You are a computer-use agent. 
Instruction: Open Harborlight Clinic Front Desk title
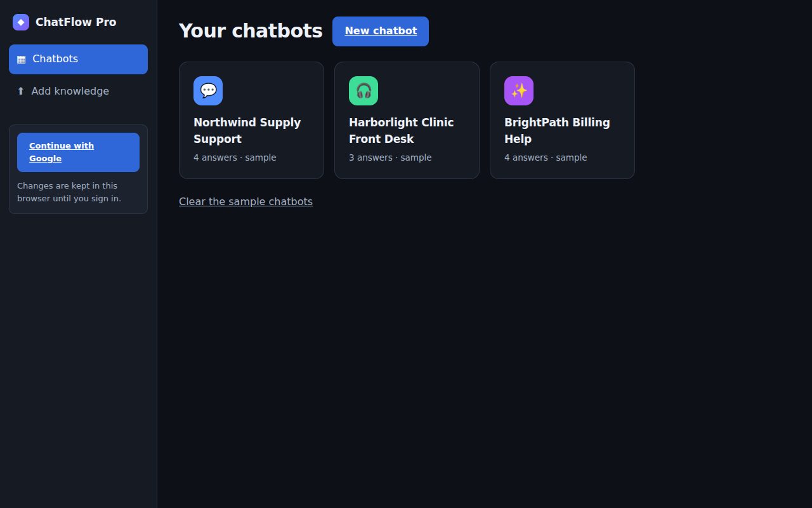[402, 131]
